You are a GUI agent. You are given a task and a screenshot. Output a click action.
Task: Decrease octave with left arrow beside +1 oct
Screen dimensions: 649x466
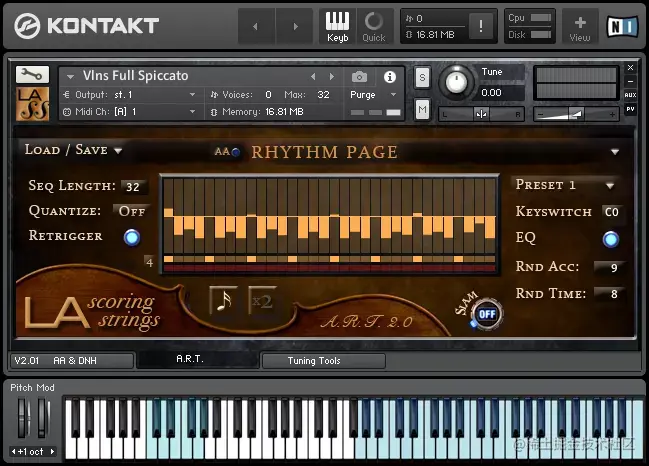click(x=14, y=452)
